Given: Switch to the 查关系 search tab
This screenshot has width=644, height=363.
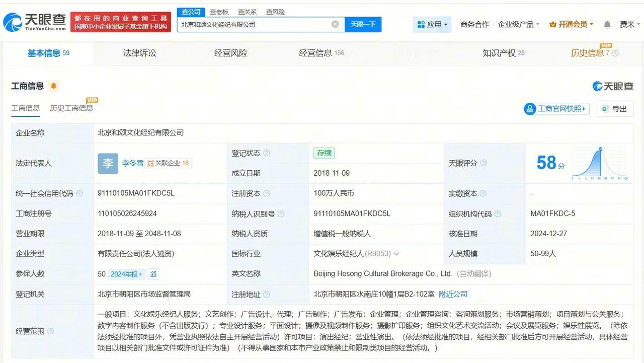Looking at the screenshot, I should click(x=247, y=12).
